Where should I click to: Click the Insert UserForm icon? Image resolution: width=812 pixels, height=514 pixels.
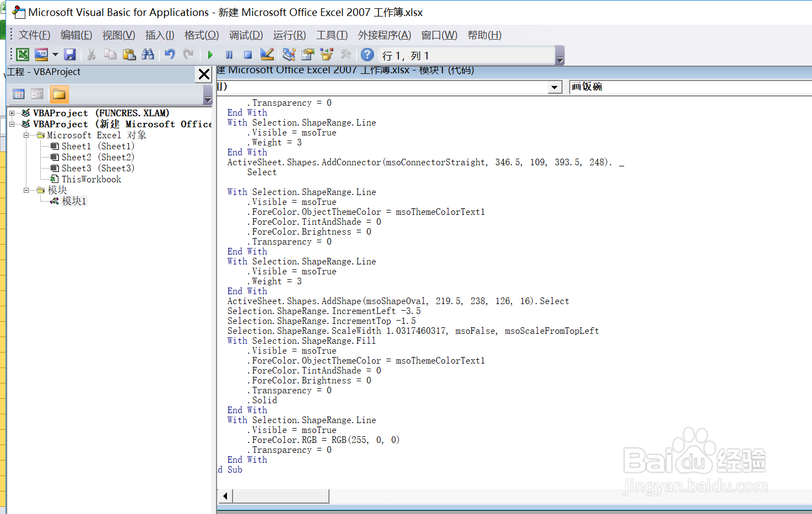(x=41, y=55)
